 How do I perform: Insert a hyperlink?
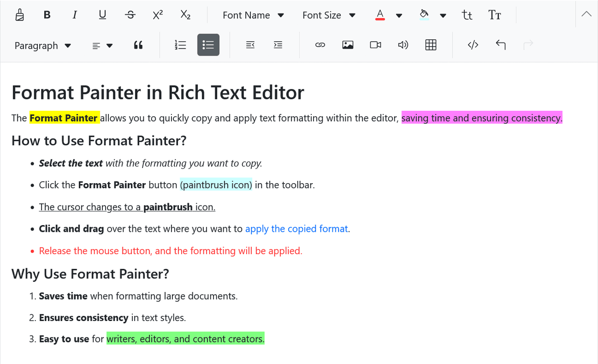[x=320, y=45]
